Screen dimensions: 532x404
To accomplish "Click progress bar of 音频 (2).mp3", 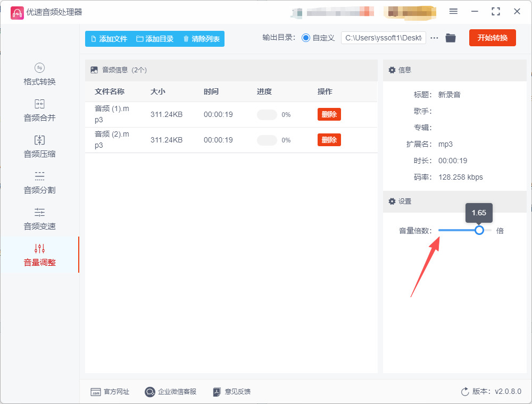I will [267, 140].
